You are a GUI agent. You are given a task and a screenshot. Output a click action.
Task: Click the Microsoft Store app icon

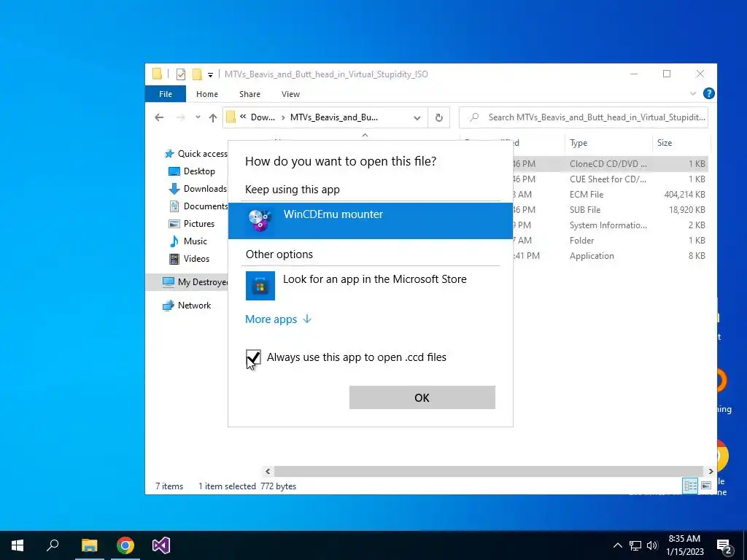coord(260,286)
